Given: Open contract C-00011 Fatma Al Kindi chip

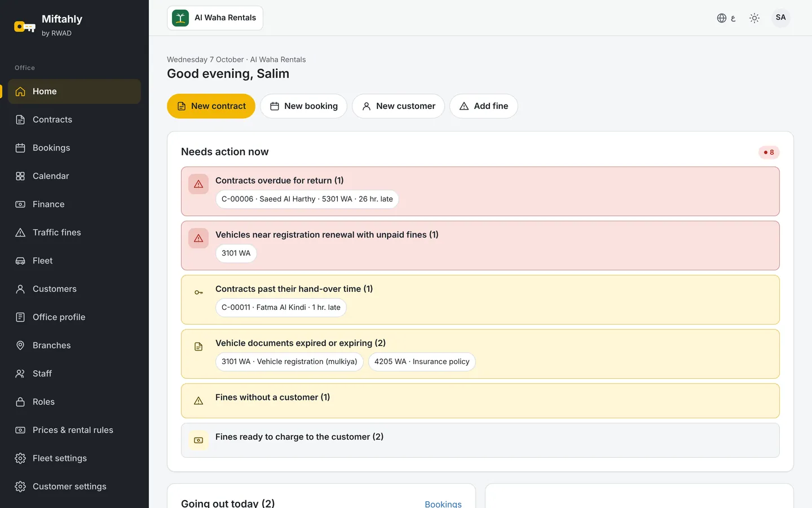Looking at the screenshot, I should coord(281,308).
